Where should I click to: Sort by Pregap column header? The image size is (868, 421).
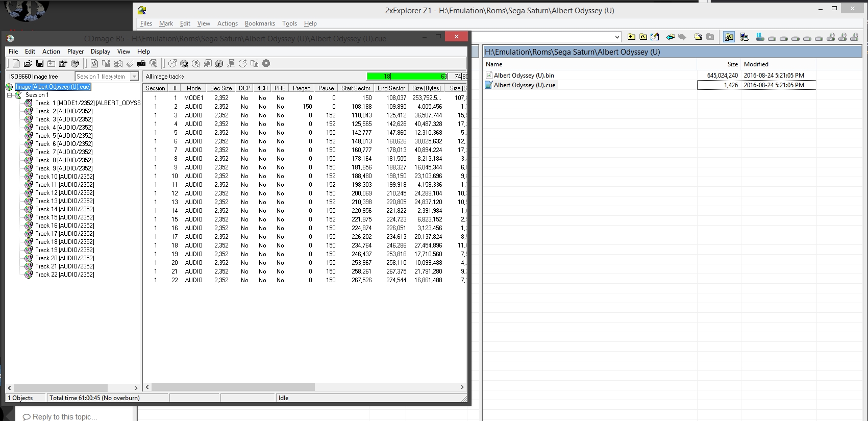pos(301,88)
